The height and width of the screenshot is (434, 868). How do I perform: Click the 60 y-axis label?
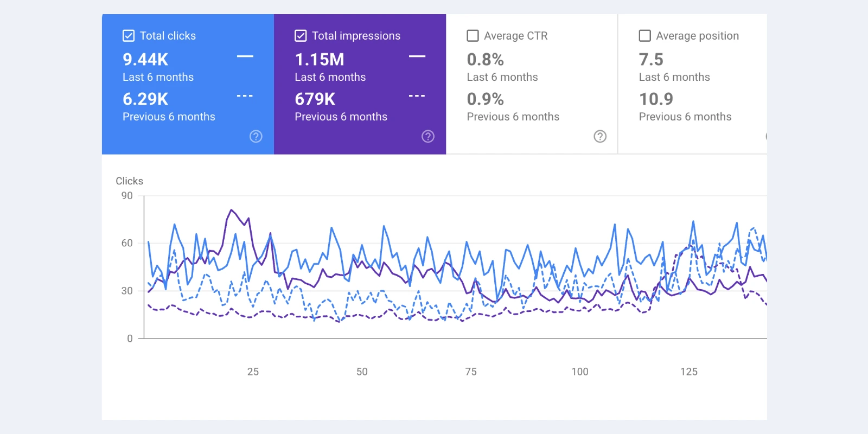[x=127, y=243]
